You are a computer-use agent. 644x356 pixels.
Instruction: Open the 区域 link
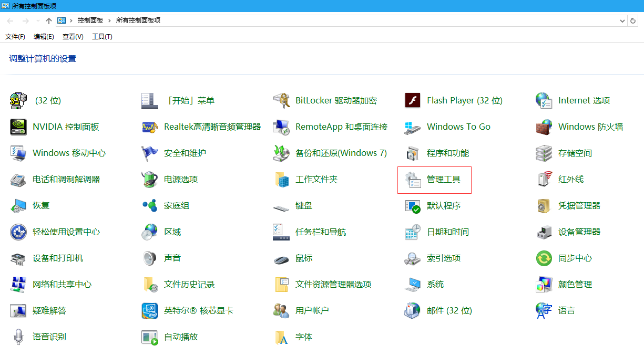click(172, 232)
